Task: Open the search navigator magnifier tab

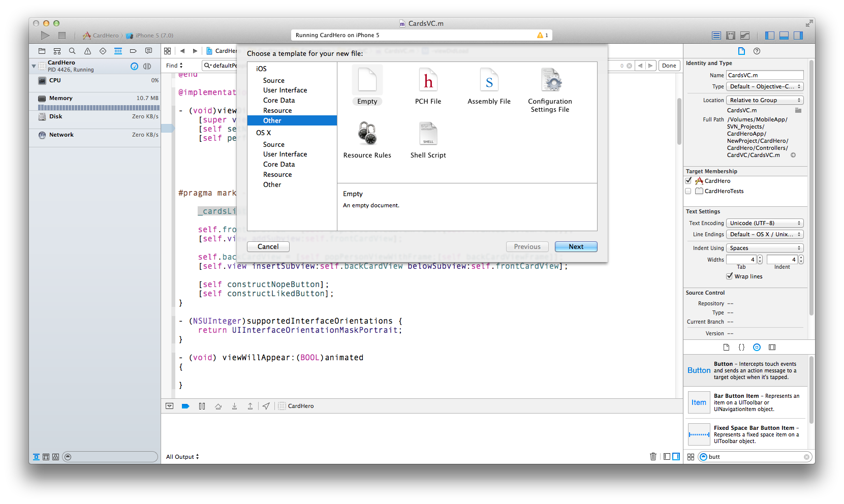Action: (x=72, y=51)
